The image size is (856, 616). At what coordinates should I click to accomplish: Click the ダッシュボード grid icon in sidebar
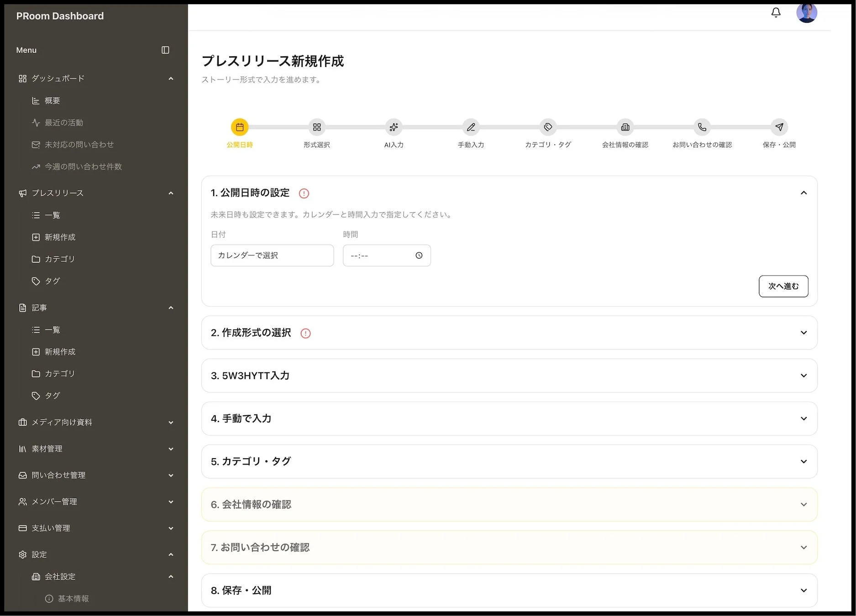(22, 78)
